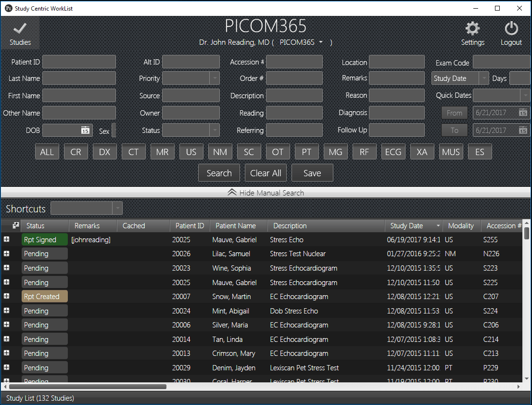This screenshot has height=405, width=532.
Task: Click the Studies checkmark icon
Action: pos(20,29)
